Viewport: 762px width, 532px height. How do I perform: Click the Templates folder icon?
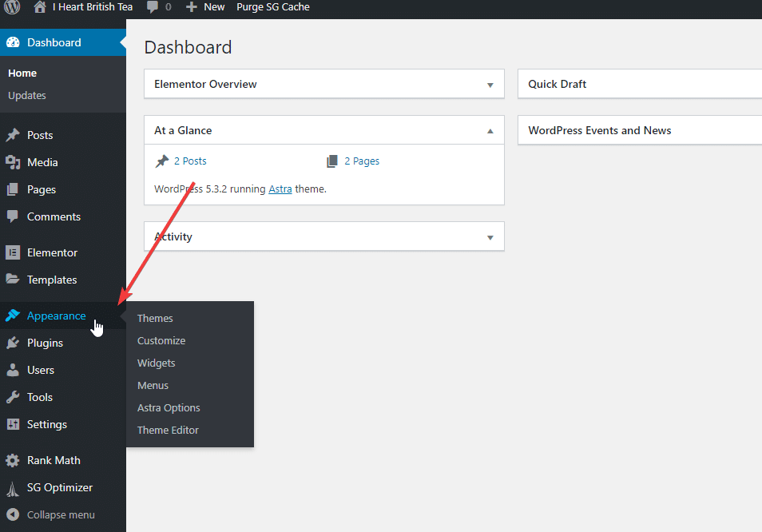click(13, 280)
